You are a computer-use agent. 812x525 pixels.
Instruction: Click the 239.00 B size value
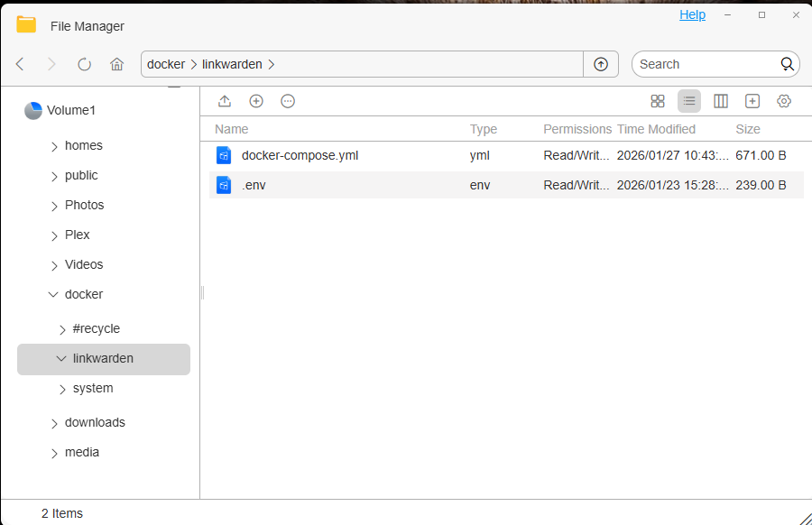(761, 185)
